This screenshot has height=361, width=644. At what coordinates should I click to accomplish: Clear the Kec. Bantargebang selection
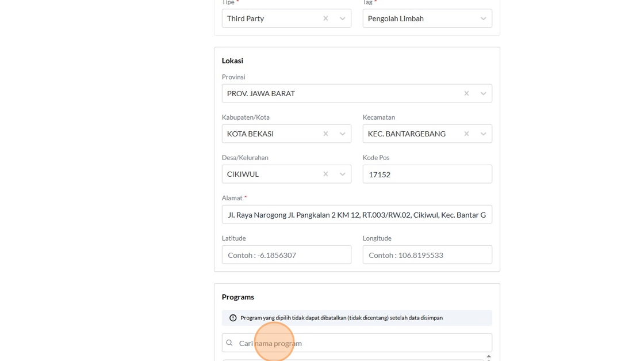coord(466,134)
